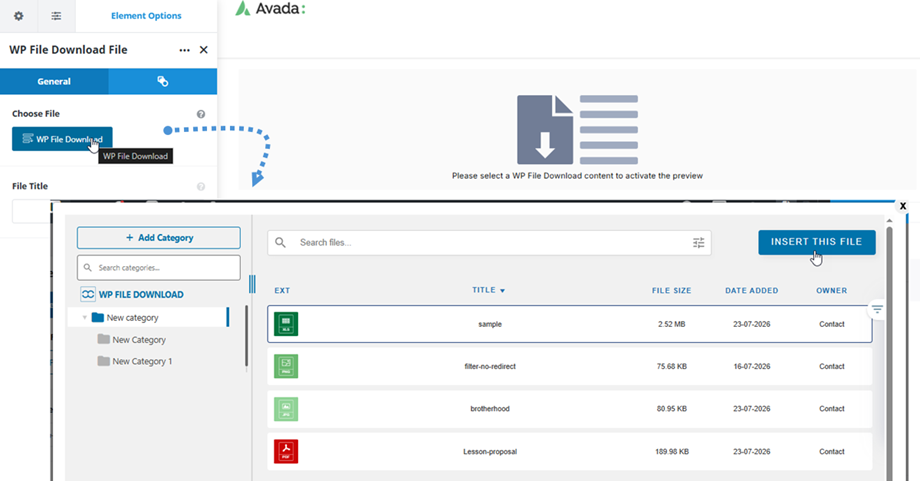Click the Search categories field
The image size is (920, 481).
158,267
